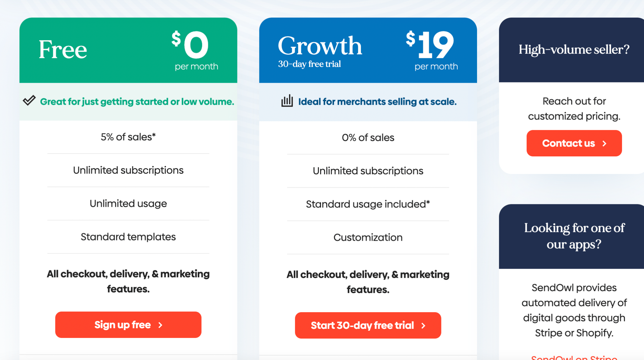Click the chevron inside the Contact us button
This screenshot has width=644, height=360.
click(x=604, y=143)
